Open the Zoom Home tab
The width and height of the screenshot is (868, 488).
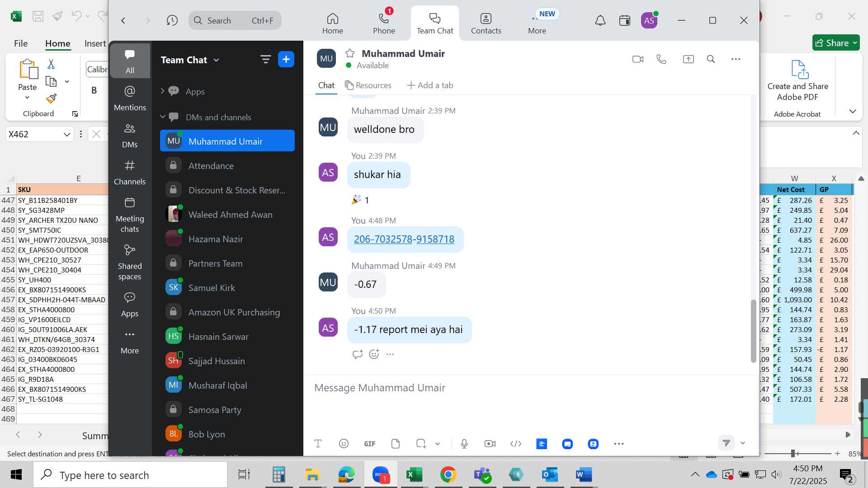tap(332, 23)
